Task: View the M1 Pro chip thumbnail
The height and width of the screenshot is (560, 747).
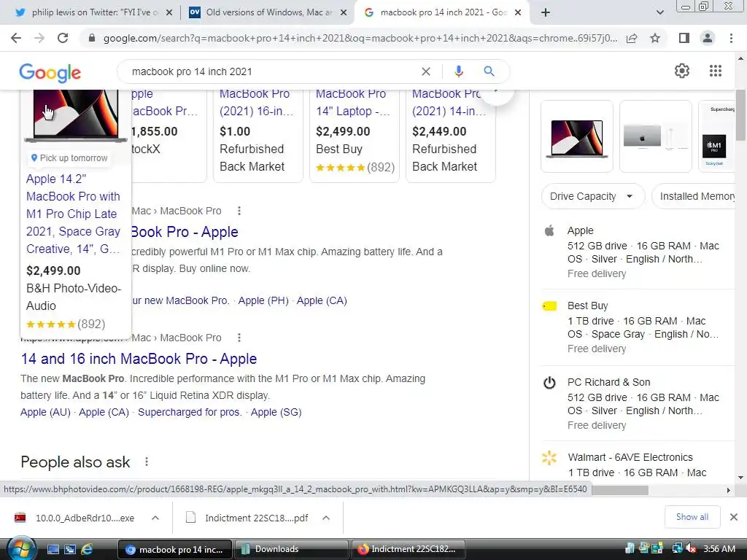Action: click(x=716, y=136)
